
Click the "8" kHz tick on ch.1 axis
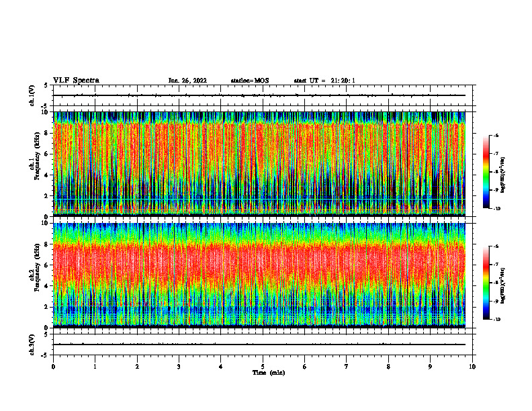coord(46,133)
